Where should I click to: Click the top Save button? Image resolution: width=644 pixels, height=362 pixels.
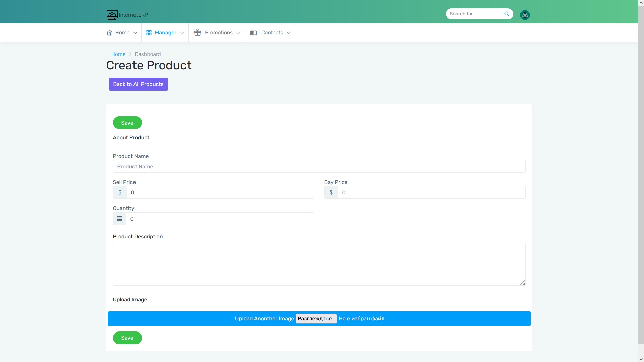(x=127, y=123)
